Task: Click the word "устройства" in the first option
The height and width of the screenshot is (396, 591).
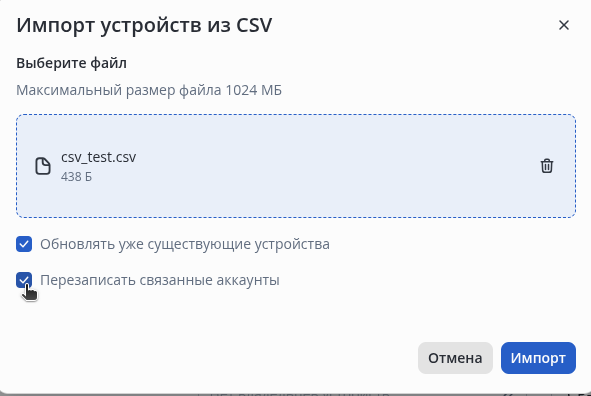Action: (292, 245)
